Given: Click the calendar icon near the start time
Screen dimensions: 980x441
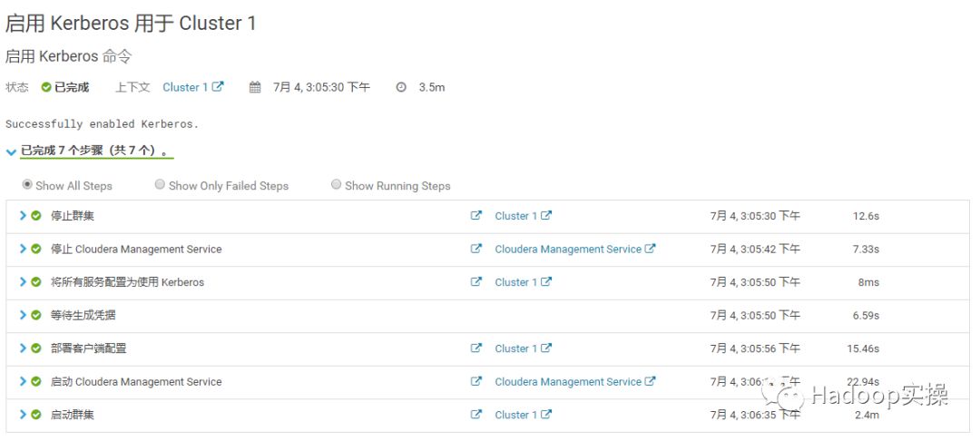Looking at the screenshot, I should pos(255,88).
